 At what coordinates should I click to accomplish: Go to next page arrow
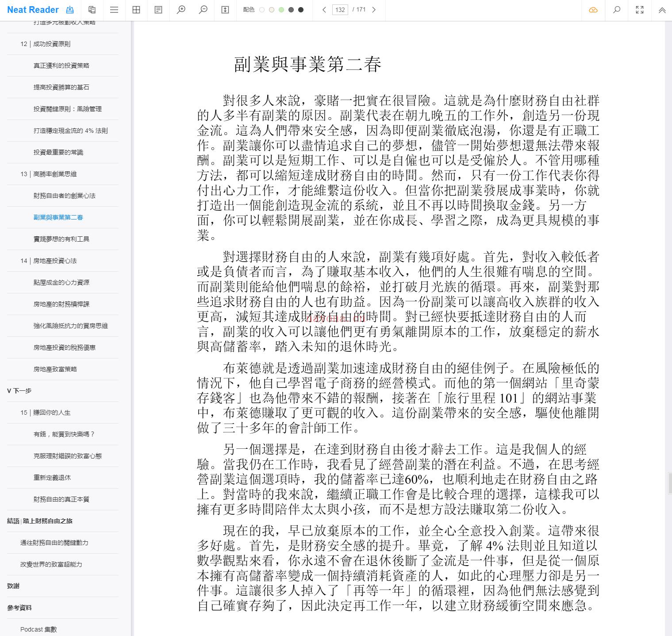click(x=374, y=10)
